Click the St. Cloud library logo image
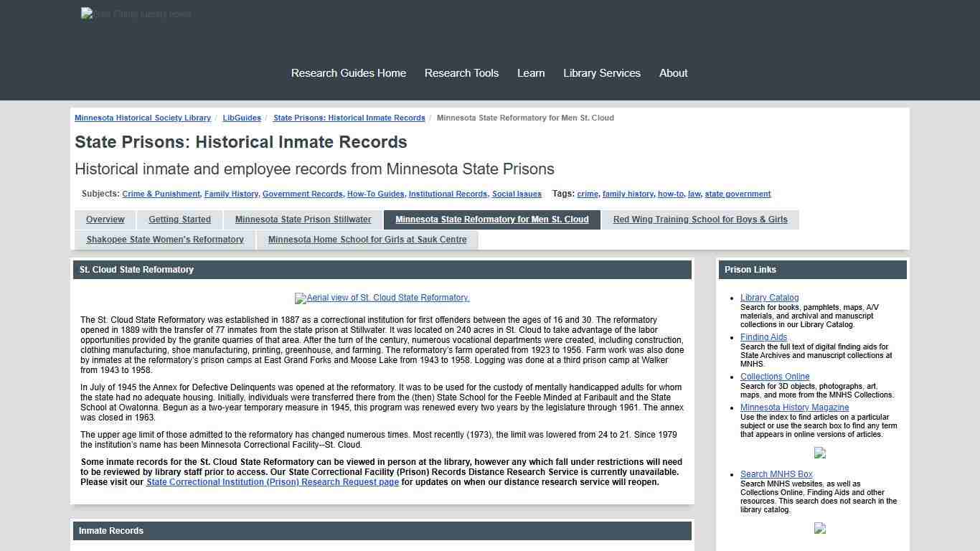This screenshot has height=551, width=980. tap(136, 14)
